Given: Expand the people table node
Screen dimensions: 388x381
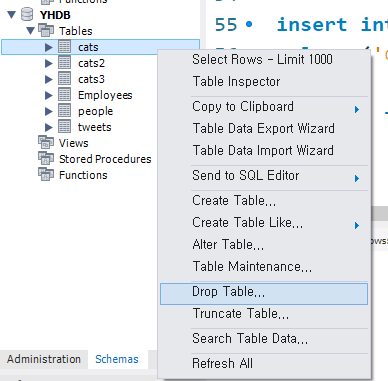Looking at the screenshot, I should coord(49,111).
